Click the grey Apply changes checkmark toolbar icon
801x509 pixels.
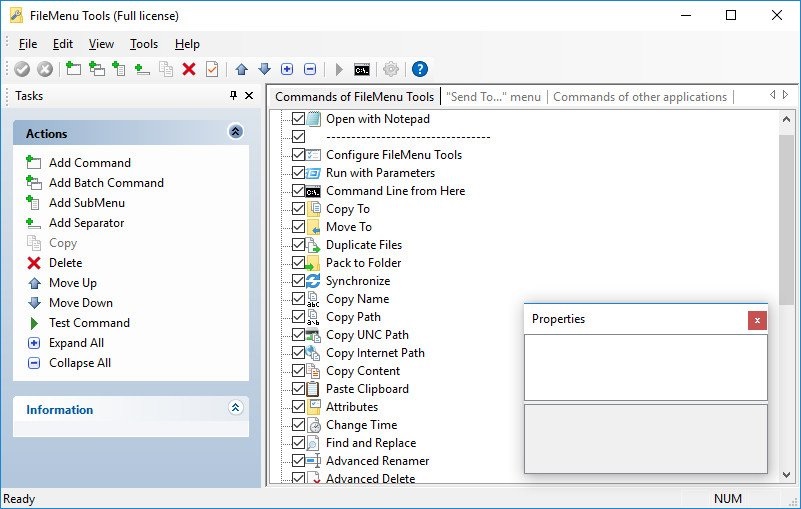click(x=22, y=69)
